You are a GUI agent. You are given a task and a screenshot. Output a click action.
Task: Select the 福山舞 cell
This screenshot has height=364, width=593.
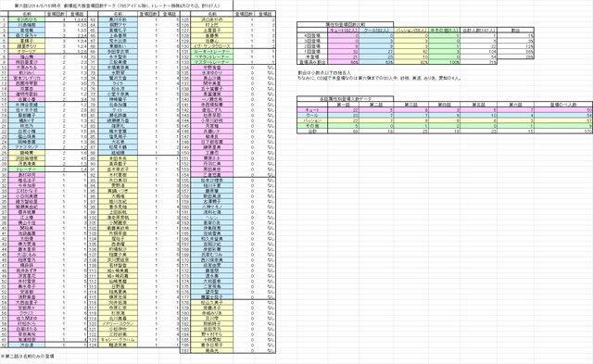point(27,56)
